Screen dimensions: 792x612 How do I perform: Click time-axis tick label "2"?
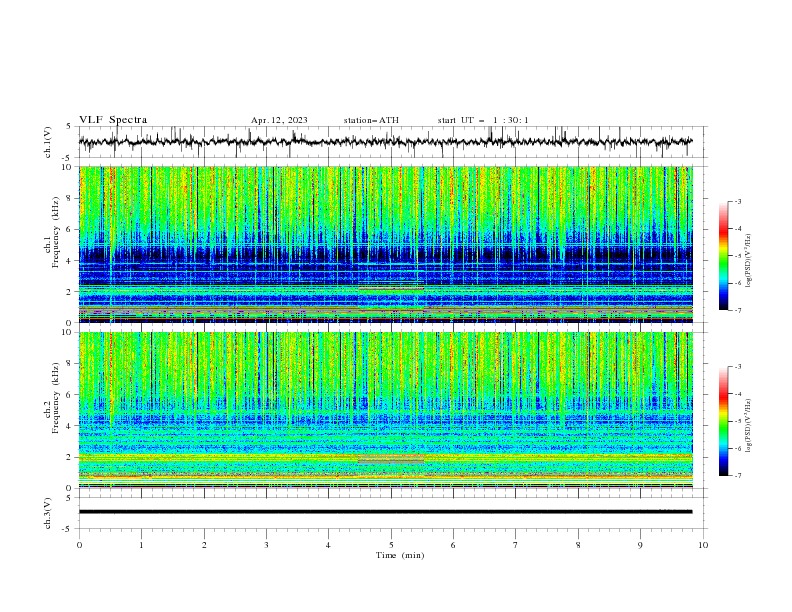click(x=204, y=545)
